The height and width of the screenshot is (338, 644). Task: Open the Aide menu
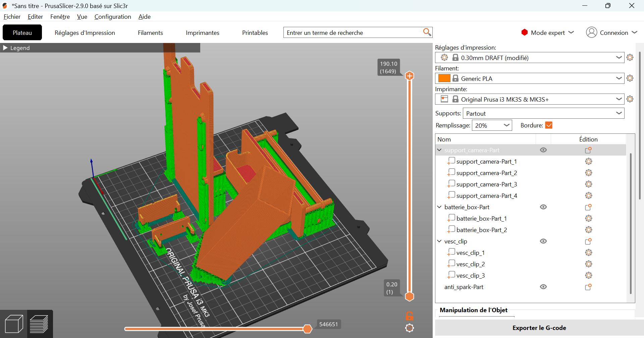tap(145, 17)
